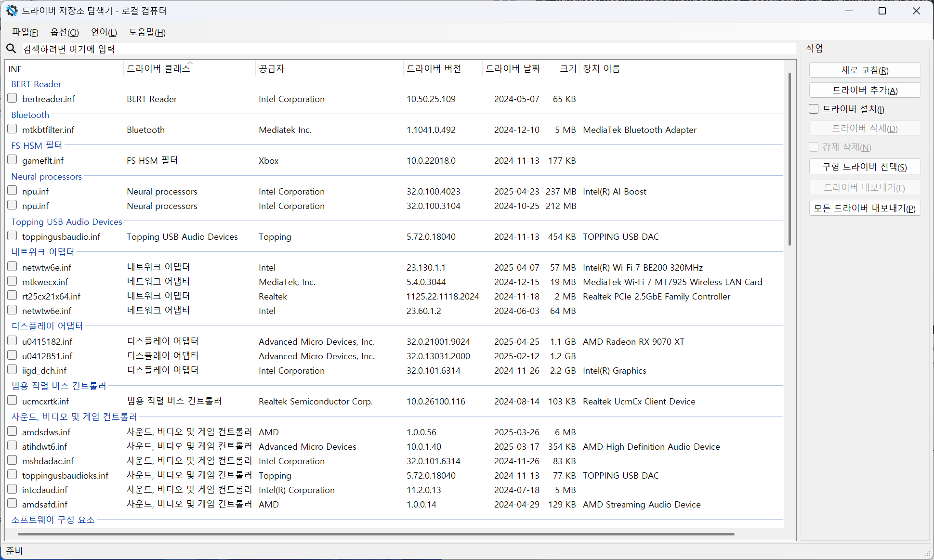This screenshot has width=934, height=560.
Task: Collapse the Bluetooth group header
Action: [x=30, y=115]
